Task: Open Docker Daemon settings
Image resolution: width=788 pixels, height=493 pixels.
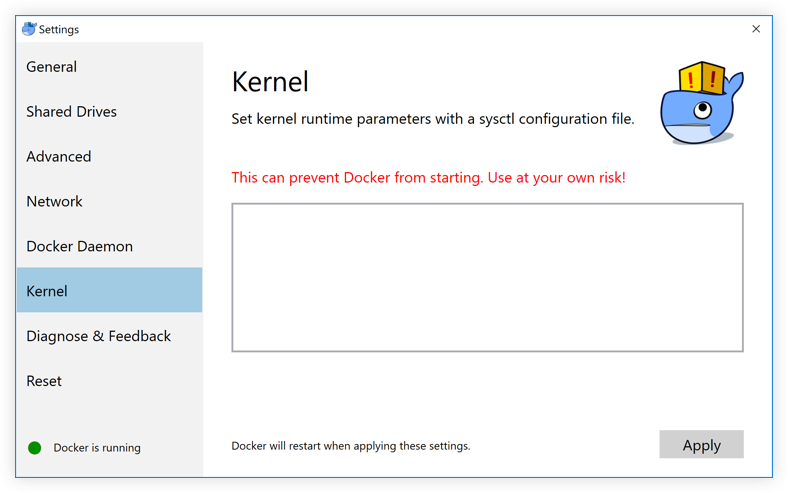Action: (x=79, y=246)
